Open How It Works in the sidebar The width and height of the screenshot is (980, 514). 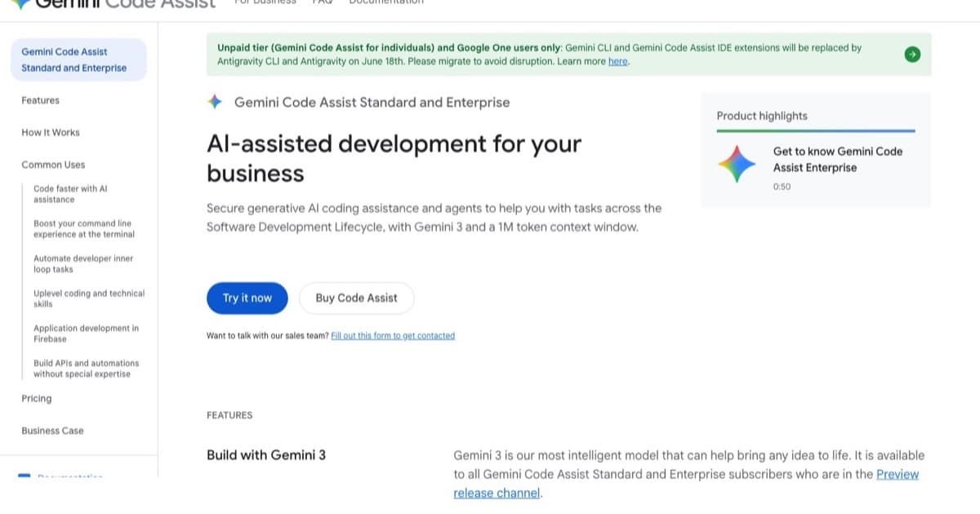pyautogui.click(x=51, y=132)
